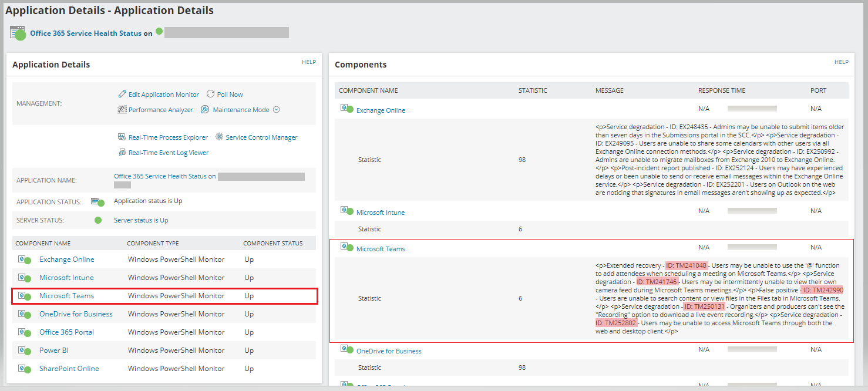The height and width of the screenshot is (391, 868).
Task: Click the COMPONENT STATUS column header
Action: [x=273, y=243]
